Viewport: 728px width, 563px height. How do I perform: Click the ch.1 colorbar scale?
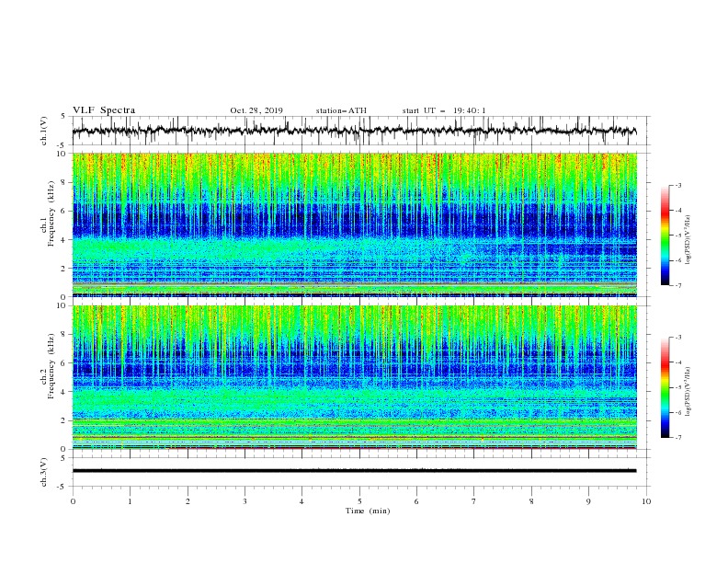tap(665, 236)
